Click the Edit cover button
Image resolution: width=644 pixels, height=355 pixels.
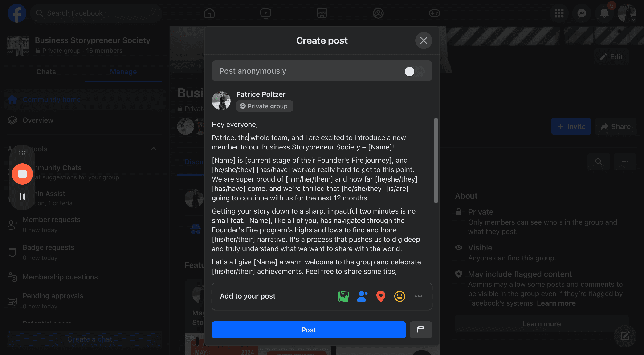[x=611, y=57]
